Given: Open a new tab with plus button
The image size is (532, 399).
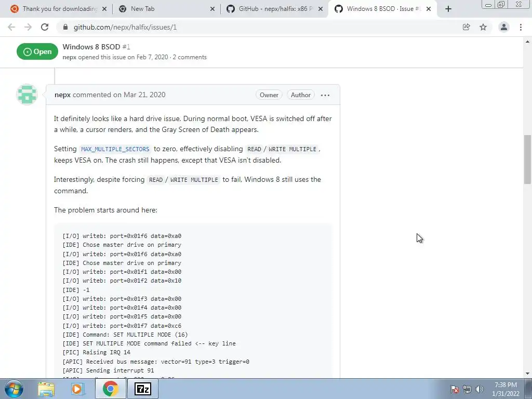Looking at the screenshot, I should click(x=448, y=9).
